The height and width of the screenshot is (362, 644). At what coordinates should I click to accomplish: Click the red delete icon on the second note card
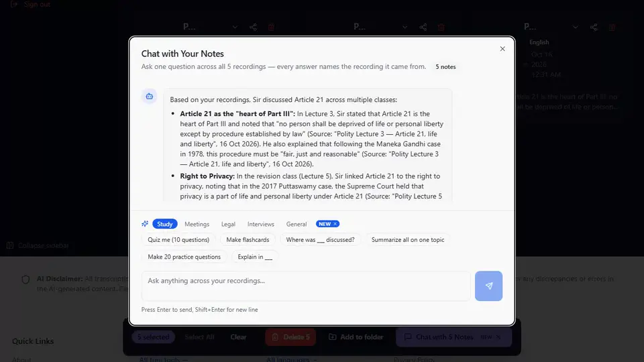pos(441,27)
